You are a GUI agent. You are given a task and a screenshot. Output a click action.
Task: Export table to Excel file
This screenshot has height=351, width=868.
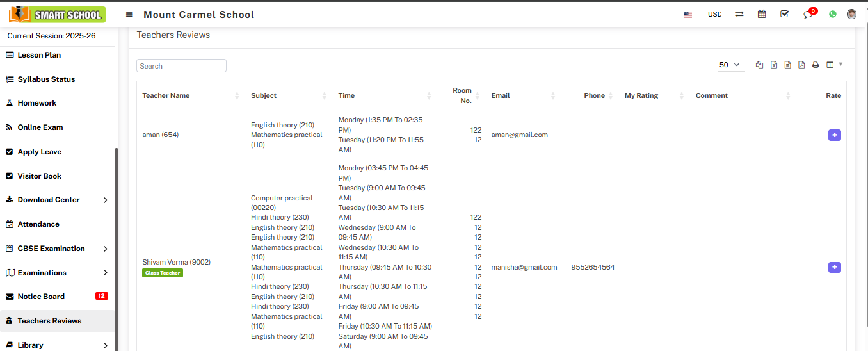(x=774, y=65)
